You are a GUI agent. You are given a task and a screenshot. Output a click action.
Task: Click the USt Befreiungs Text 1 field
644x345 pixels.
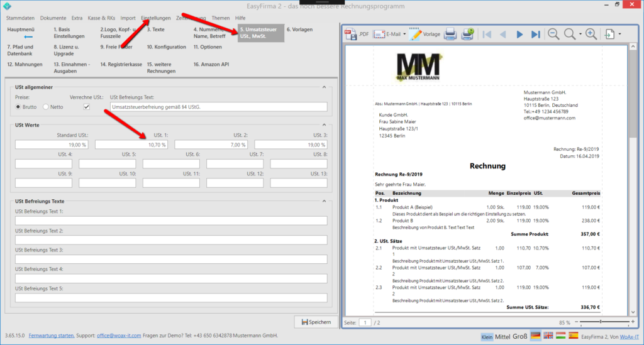171,221
